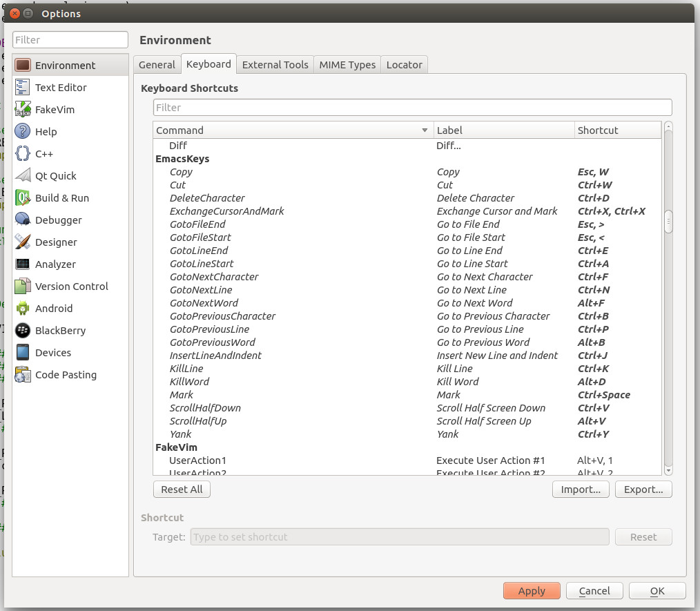Click the Reset All button
The height and width of the screenshot is (611, 700).
tap(182, 489)
